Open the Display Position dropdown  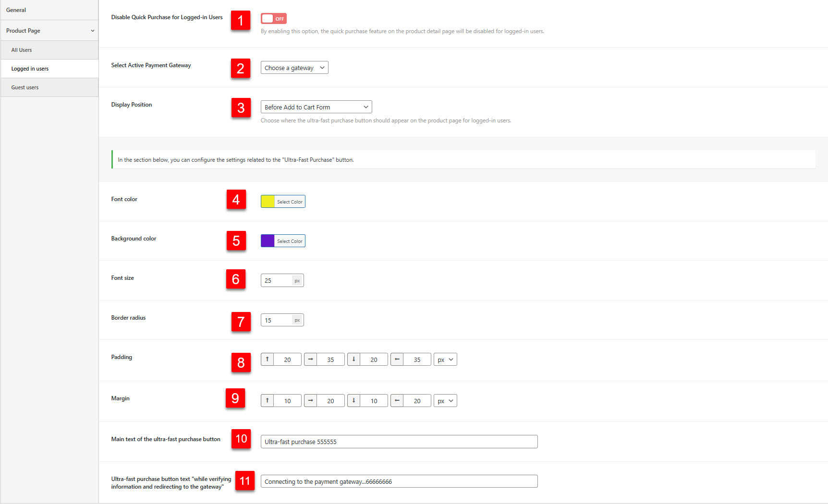tap(316, 107)
